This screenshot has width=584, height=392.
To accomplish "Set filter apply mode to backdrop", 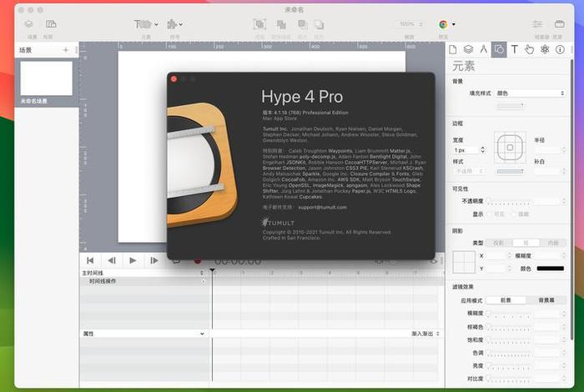I will coord(546,300).
